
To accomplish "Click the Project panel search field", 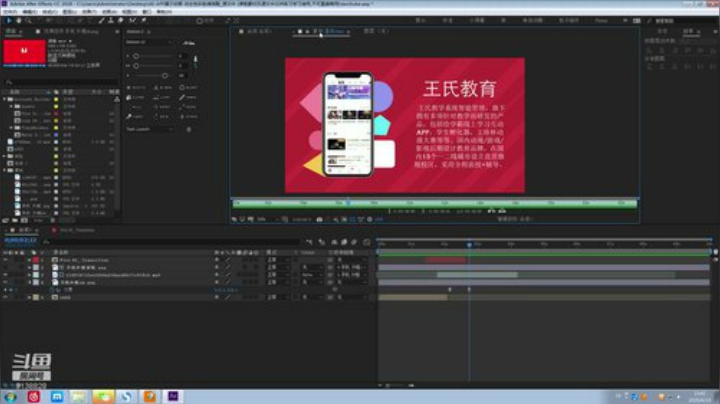I will coord(60,82).
